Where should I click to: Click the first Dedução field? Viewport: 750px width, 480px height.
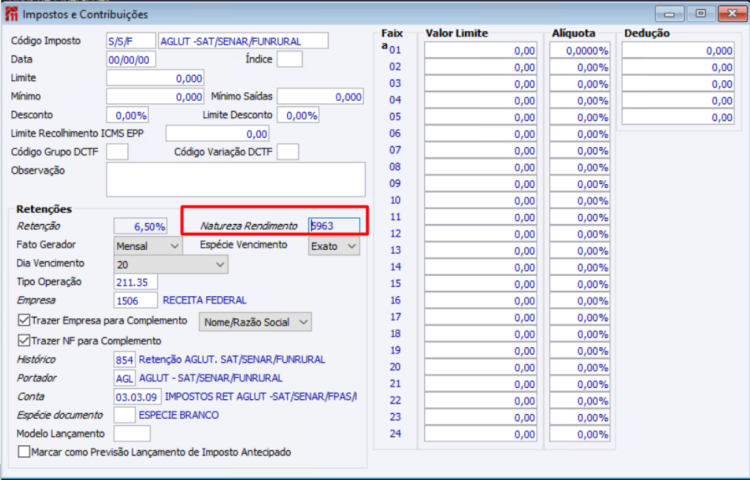point(678,51)
